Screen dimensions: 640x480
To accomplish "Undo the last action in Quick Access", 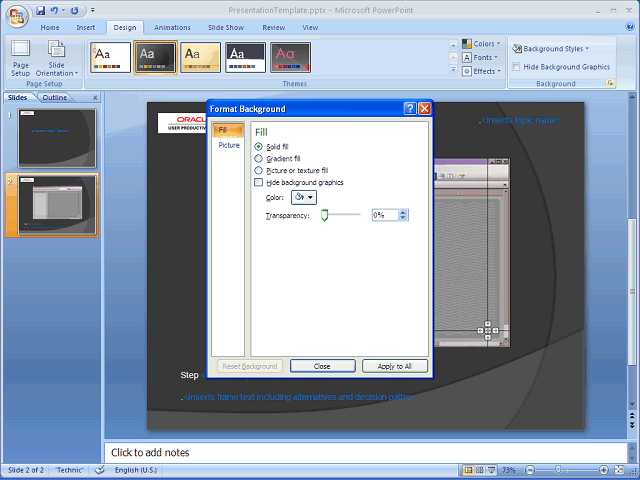I will tap(54, 11).
